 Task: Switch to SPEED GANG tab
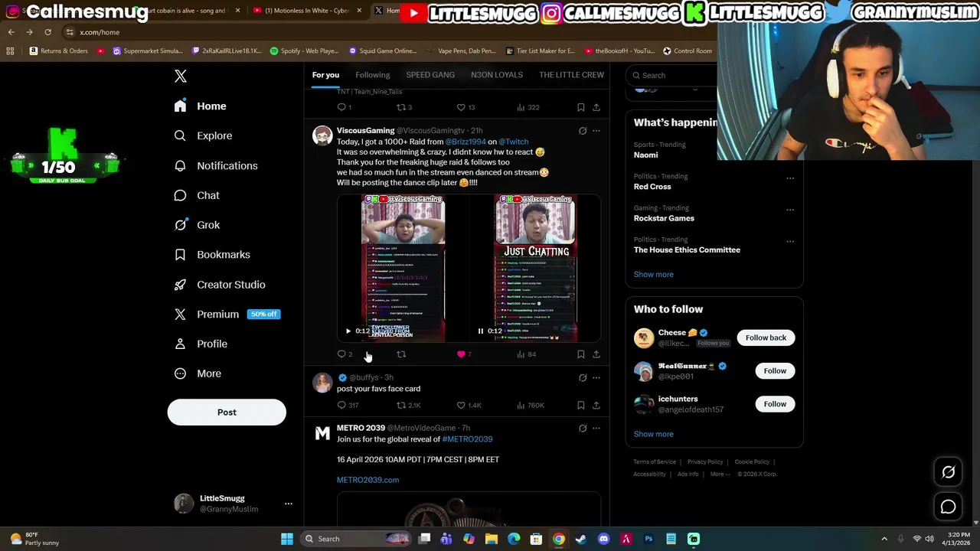pyautogui.click(x=430, y=75)
